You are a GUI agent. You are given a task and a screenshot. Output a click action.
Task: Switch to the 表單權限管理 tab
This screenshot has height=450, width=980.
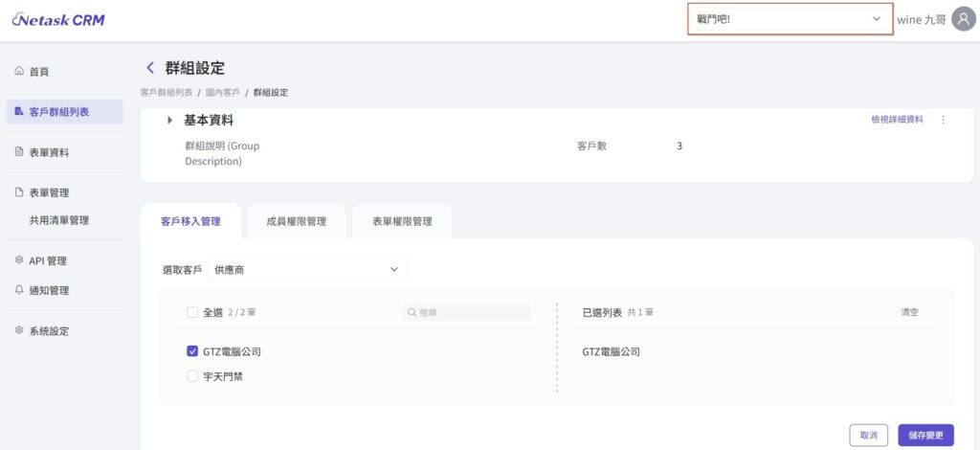pyautogui.click(x=402, y=221)
